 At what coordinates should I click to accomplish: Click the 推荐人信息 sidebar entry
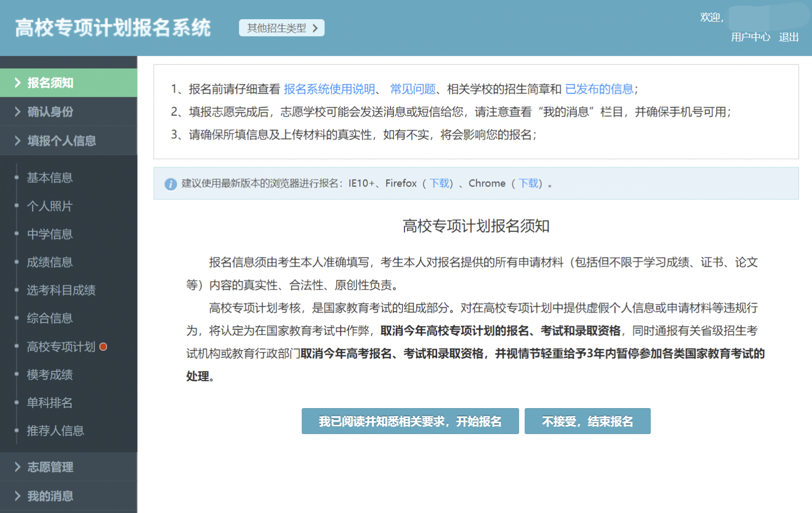pyautogui.click(x=56, y=430)
